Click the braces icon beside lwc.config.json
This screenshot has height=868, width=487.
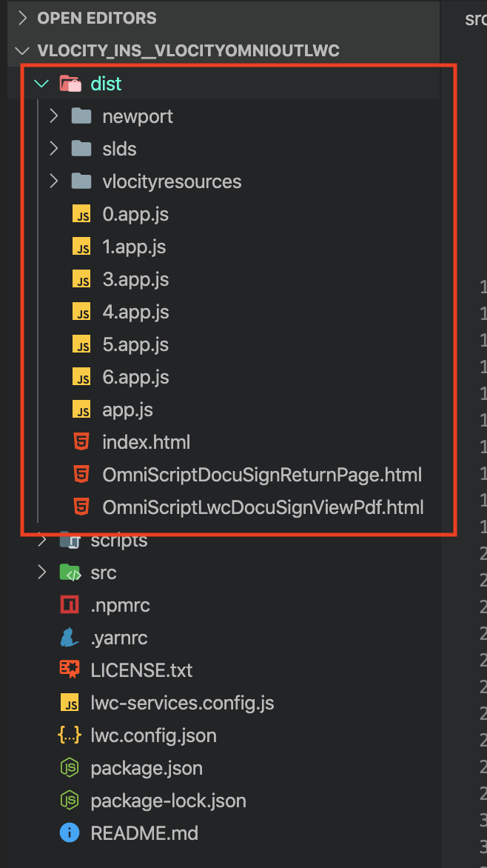click(x=70, y=735)
